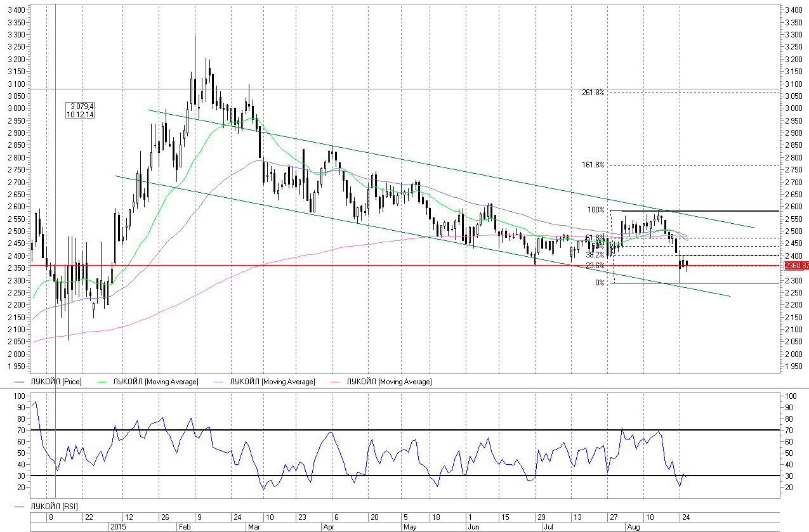This screenshot has width=809, height=532.
Task: Select the 261.8% Fibonacci level label
Action: [593, 93]
